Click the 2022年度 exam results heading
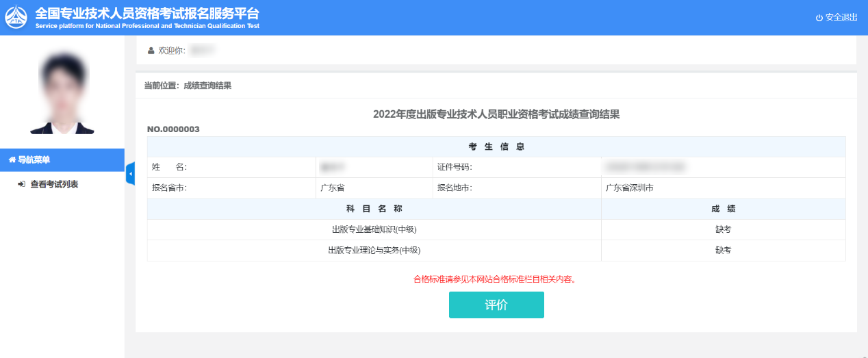The image size is (868, 358). pos(496,114)
